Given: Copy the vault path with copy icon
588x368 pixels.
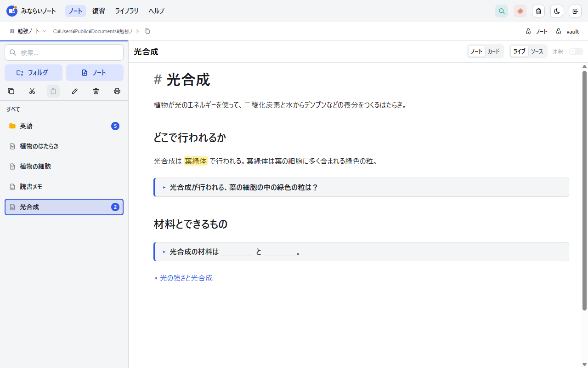Looking at the screenshot, I should 147,31.
